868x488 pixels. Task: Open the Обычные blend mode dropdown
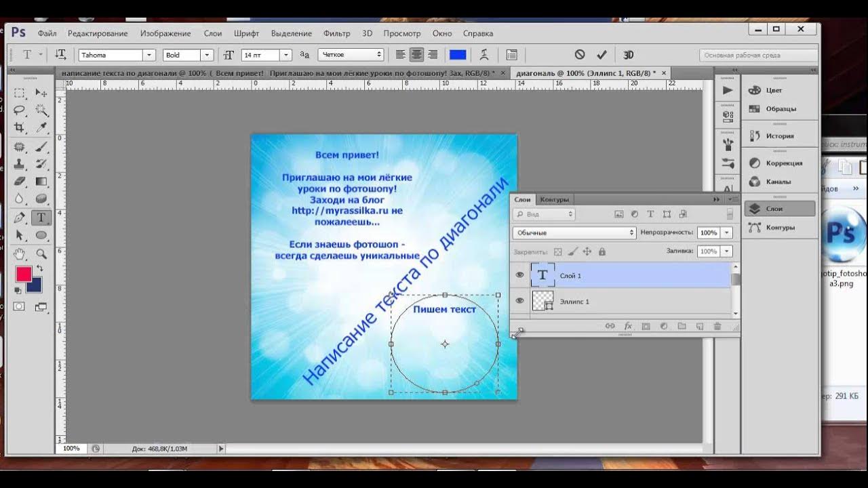pyautogui.click(x=574, y=232)
